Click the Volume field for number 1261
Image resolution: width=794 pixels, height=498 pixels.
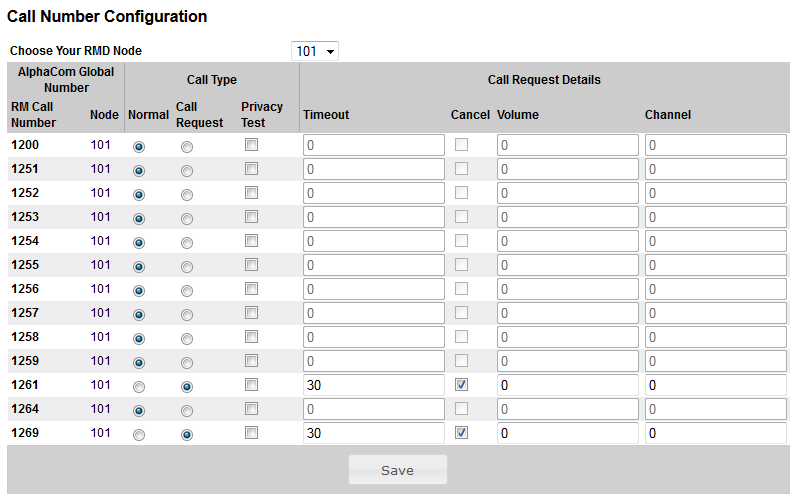click(x=567, y=385)
